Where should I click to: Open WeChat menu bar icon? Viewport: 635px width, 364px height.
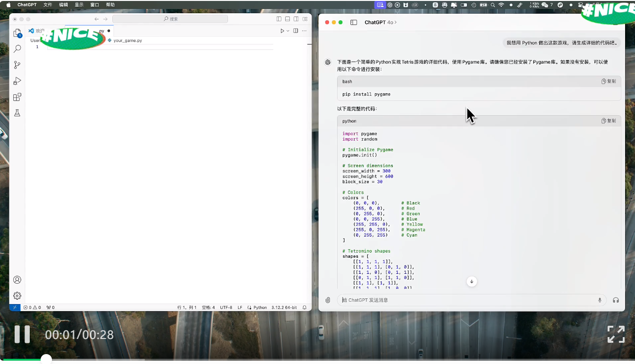pyautogui.click(x=545, y=5)
